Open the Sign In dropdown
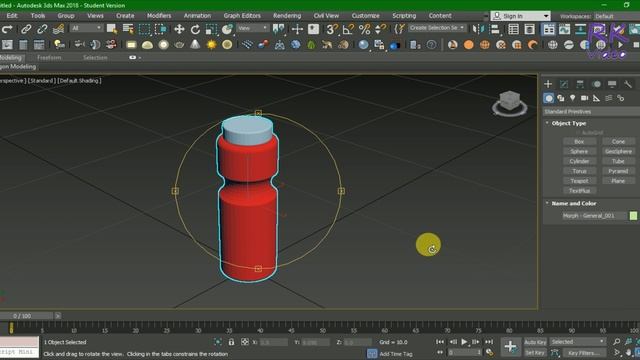Screen dimensions: 640x360 point(520,16)
